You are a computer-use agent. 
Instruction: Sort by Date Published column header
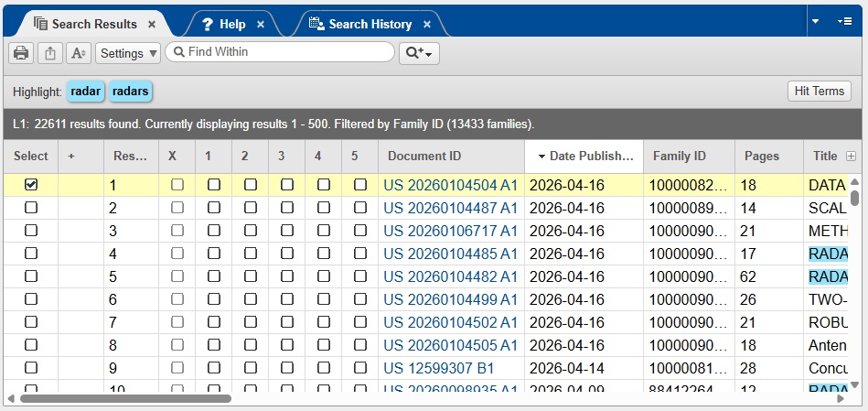pos(584,157)
